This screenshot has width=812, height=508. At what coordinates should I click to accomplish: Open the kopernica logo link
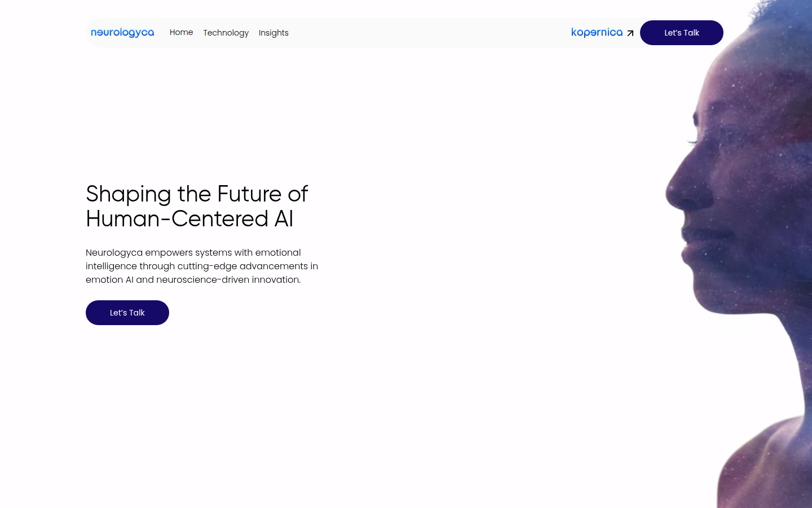click(x=597, y=33)
